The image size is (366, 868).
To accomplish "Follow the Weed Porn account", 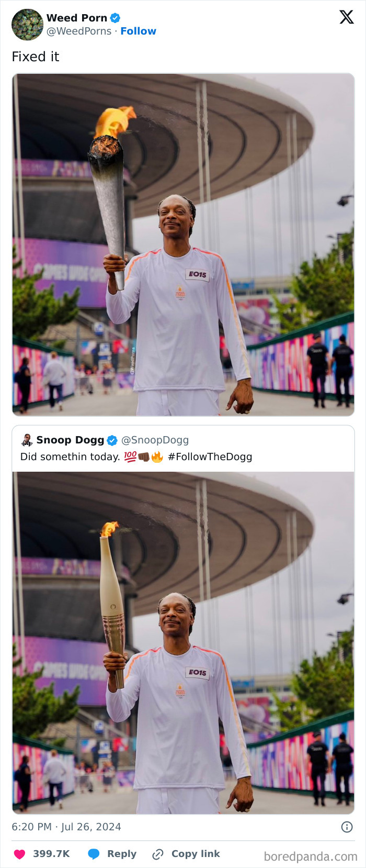I will click(x=138, y=31).
